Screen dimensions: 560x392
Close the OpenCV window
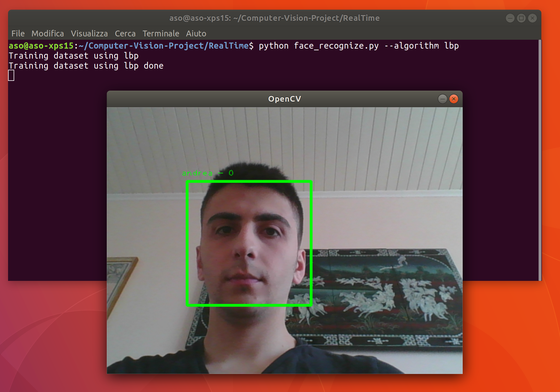(x=454, y=99)
